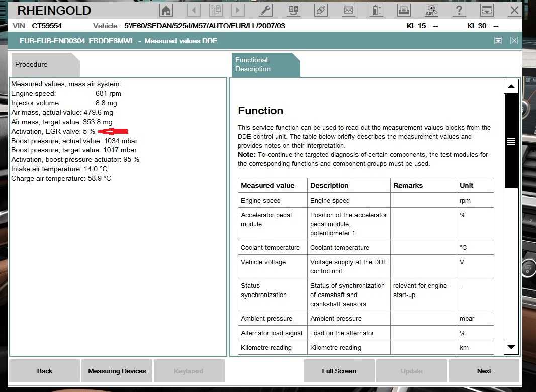Click the printer icon
536x392 pixels.
coord(404,10)
